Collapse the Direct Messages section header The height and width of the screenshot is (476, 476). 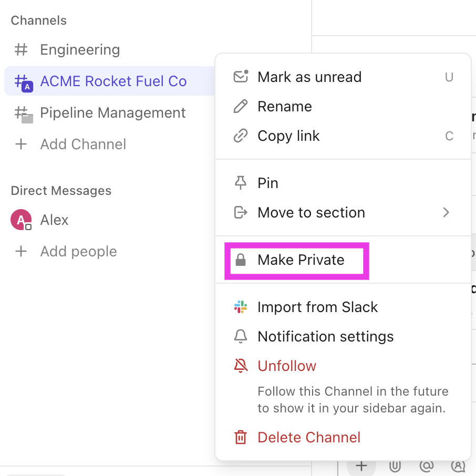click(x=61, y=191)
